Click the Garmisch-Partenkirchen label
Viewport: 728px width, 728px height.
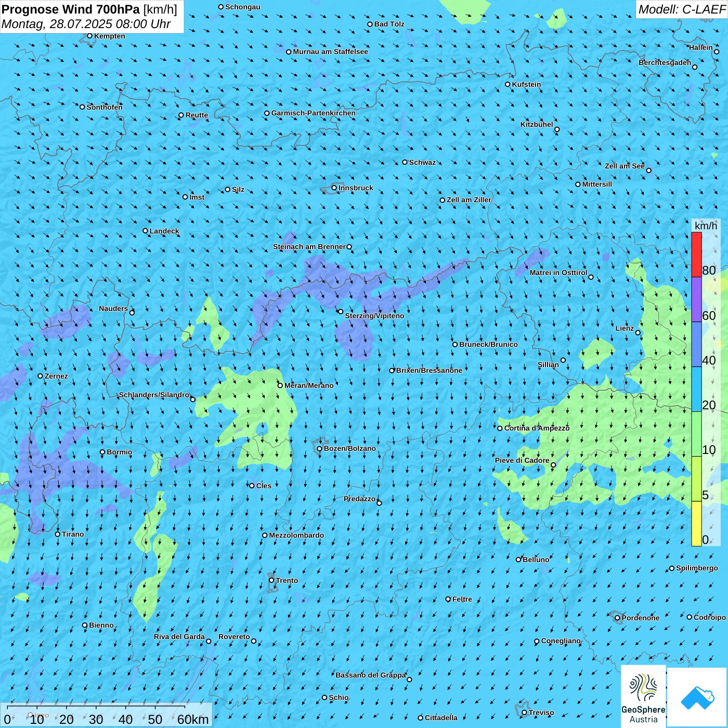[x=314, y=113]
